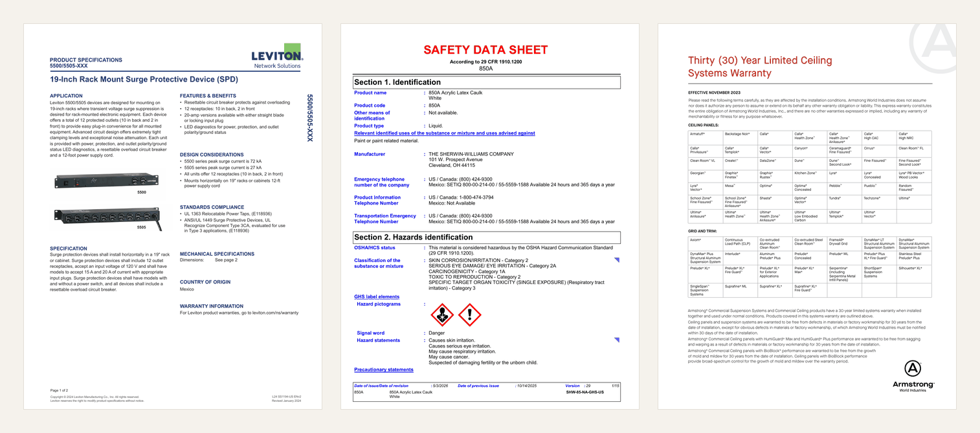Screen dimensions: 980x433
Task: Click the SPECIFICATION heading in Leviton document
Action: tap(69, 249)
